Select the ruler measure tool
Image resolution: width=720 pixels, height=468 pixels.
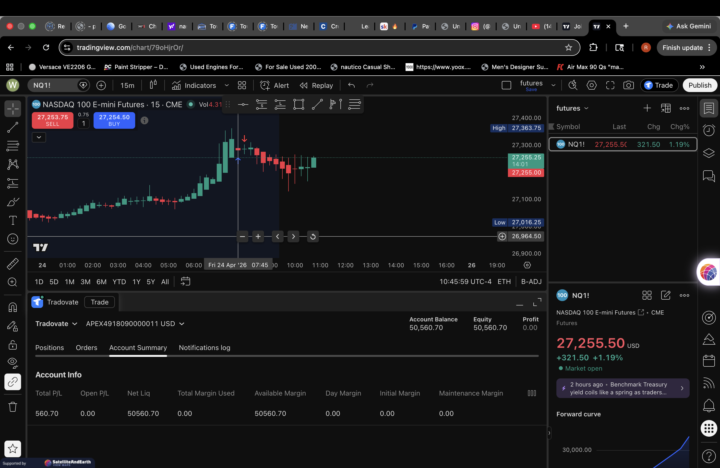[x=13, y=264]
